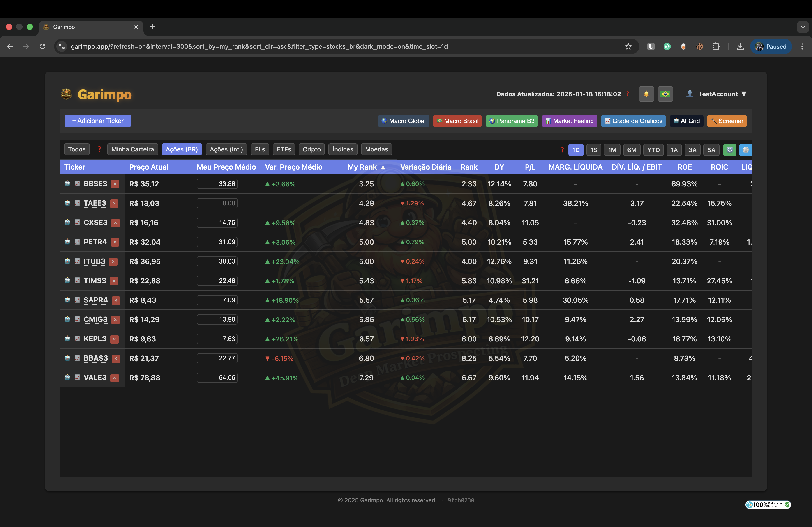This screenshot has height=527, width=812.
Task: Open the Chrome three-dot browser menu
Action: (803, 47)
